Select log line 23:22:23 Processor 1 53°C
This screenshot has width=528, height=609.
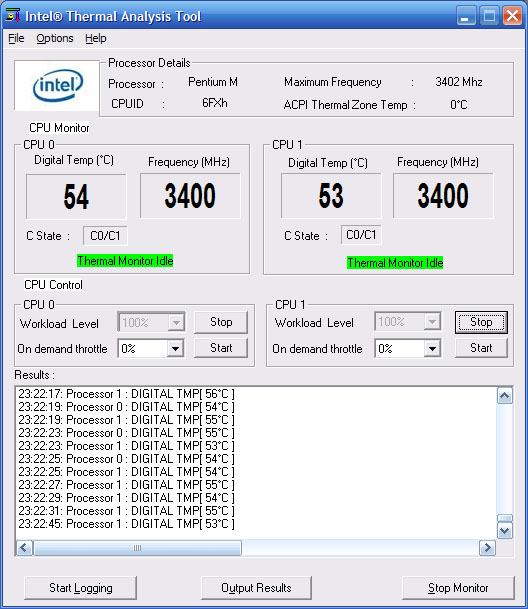(126, 446)
